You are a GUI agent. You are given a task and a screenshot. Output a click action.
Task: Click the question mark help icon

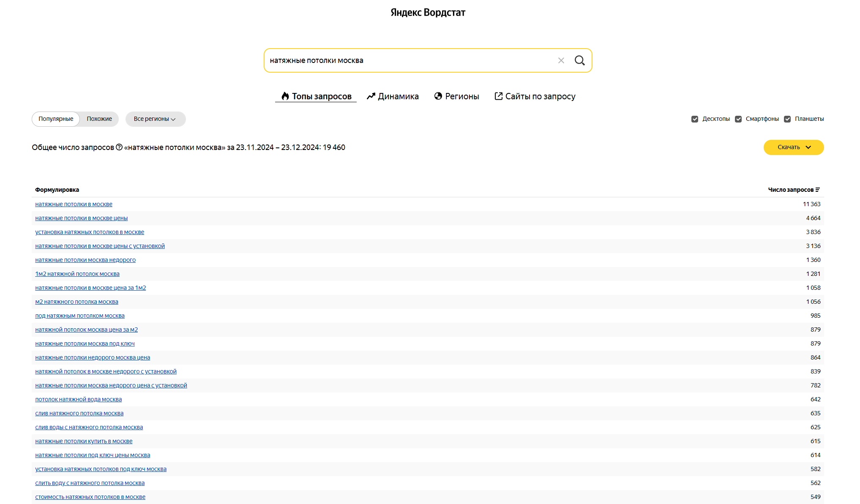tap(119, 147)
